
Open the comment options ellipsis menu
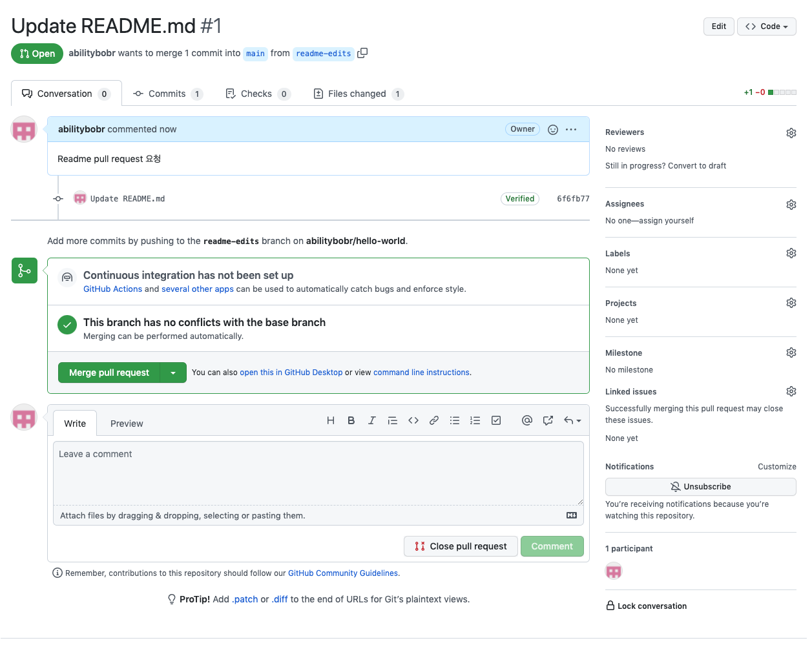pyautogui.click(x=571, y=129)
